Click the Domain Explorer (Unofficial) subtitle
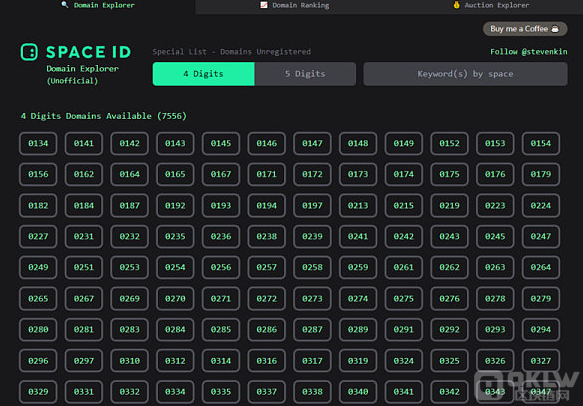Image resolution: width=583 pixels, height=406 pixels. coord(82,75)
